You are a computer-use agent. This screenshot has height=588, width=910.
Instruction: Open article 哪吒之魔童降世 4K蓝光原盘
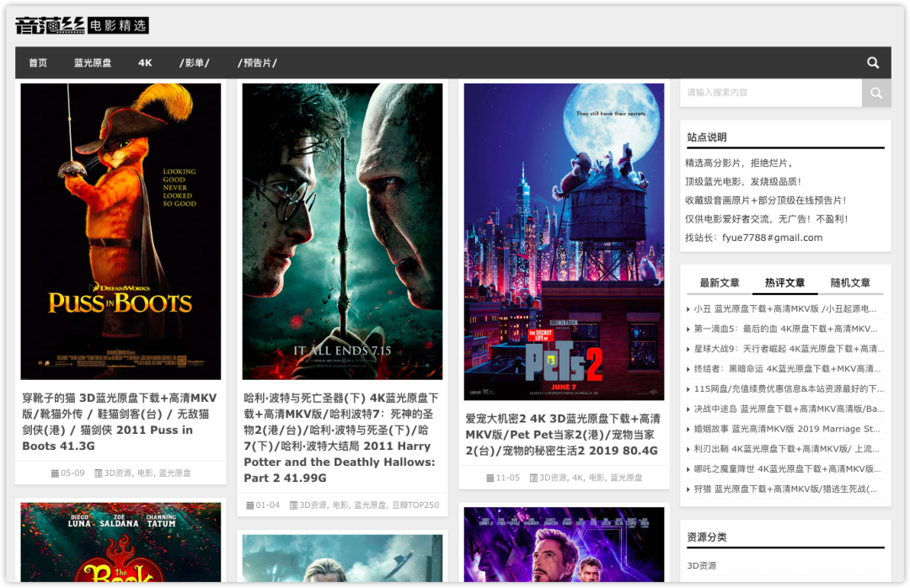click(x=787, y=469)
